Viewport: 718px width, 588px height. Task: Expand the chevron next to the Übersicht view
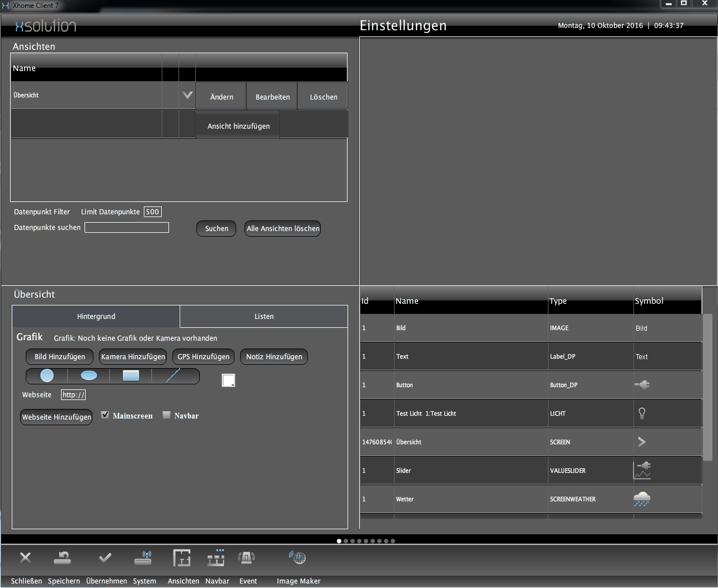pyautogui.click(x=187, y=95)
